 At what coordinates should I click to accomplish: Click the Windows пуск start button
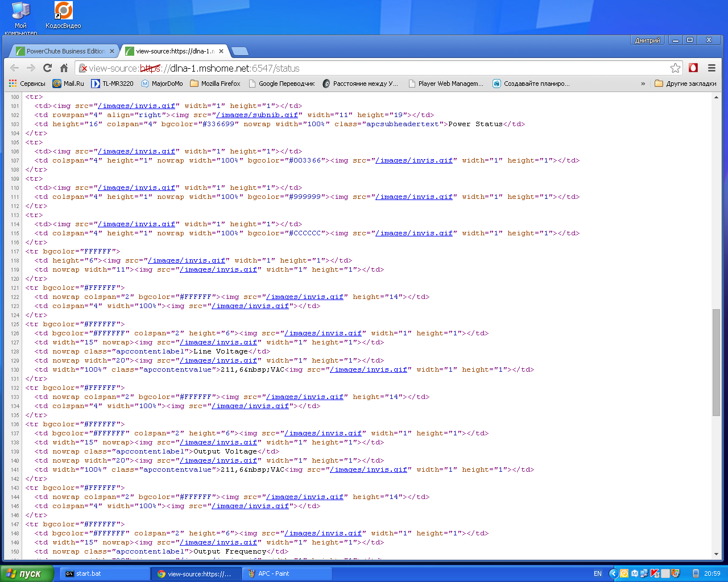[x=26, y=573]
